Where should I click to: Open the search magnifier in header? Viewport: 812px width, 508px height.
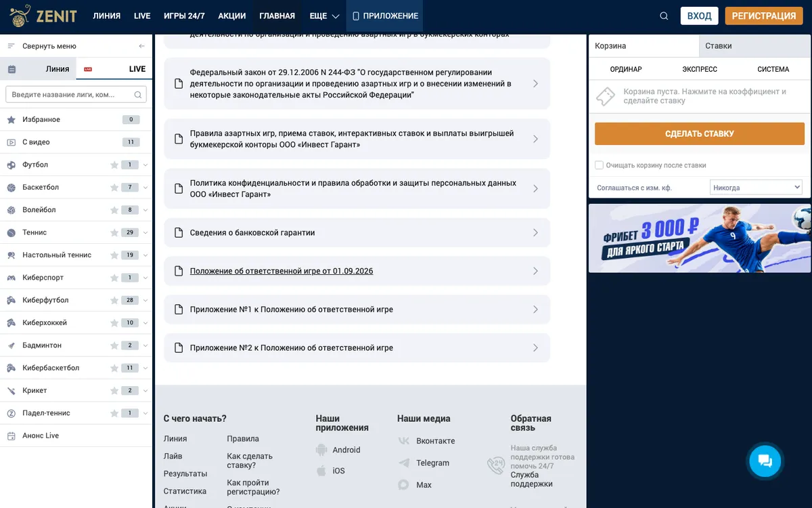pos(664,16)
